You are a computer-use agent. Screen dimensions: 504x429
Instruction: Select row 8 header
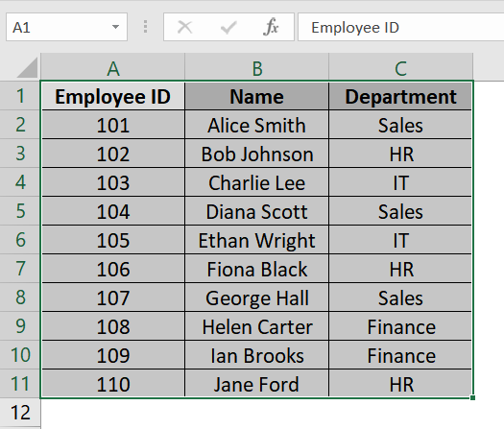pyautogui.click(x=20, y=298)
